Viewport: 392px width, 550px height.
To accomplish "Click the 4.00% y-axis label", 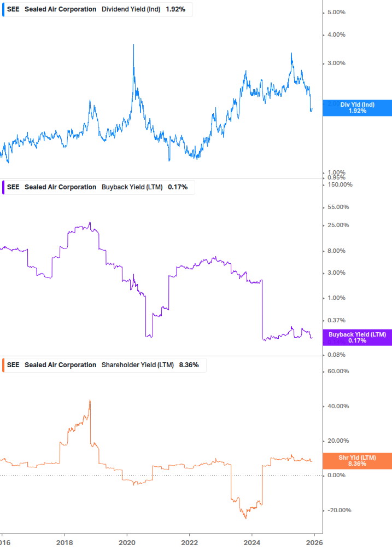I will [x=336, y=34].
